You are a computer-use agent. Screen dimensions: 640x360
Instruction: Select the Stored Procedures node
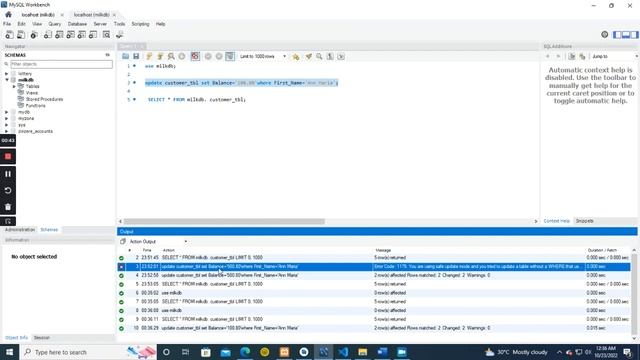(44, 99)
